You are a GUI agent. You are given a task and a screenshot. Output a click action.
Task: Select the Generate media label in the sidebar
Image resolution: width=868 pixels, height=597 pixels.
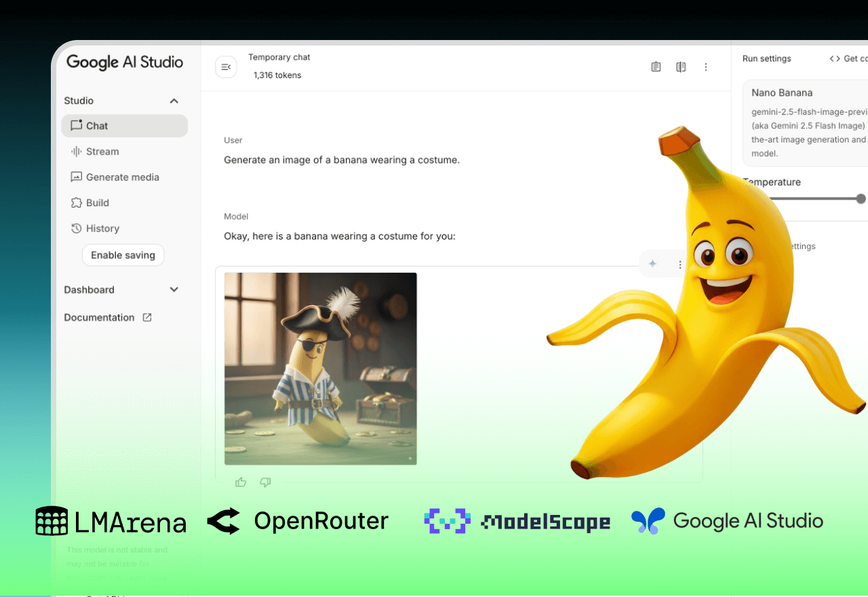123,177
